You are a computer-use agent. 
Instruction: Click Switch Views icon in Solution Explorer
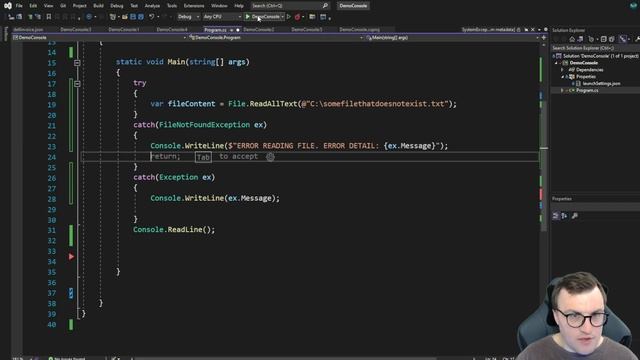pos(580,39)
